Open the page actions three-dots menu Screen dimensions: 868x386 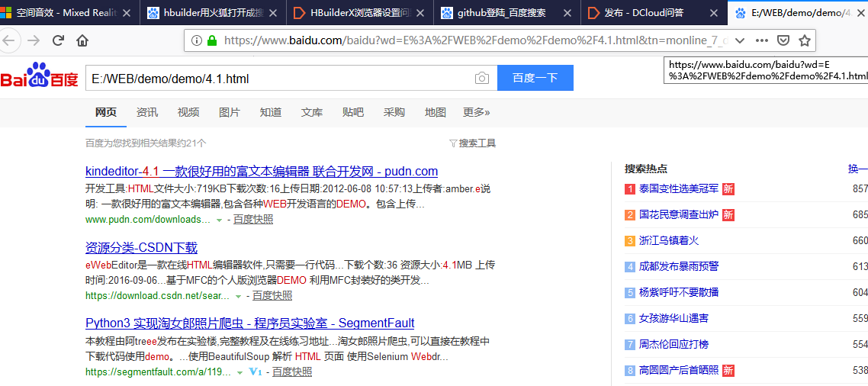pos(762,40)
